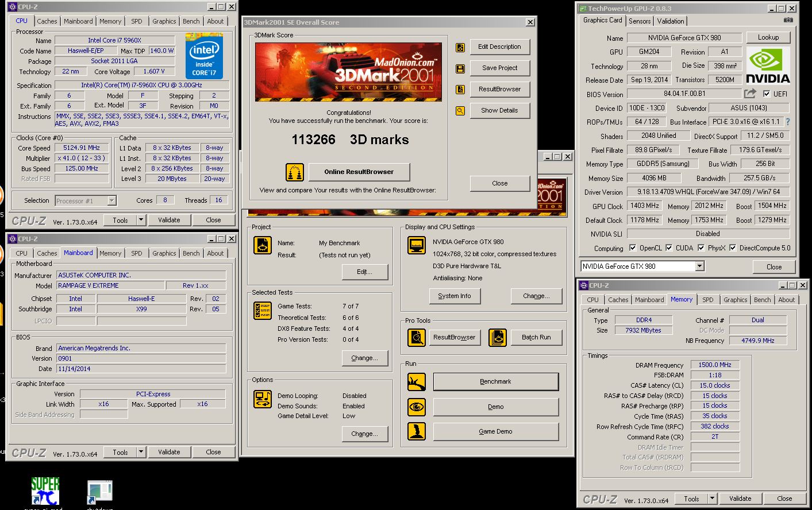This screenshot has height=510, width=812.
Task: Click the Game Demo button
Action: pos(495,431)
